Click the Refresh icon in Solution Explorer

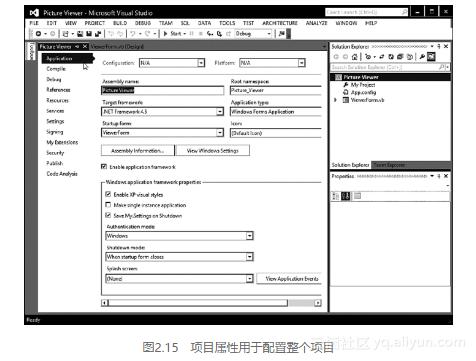(x=391, y=57)
